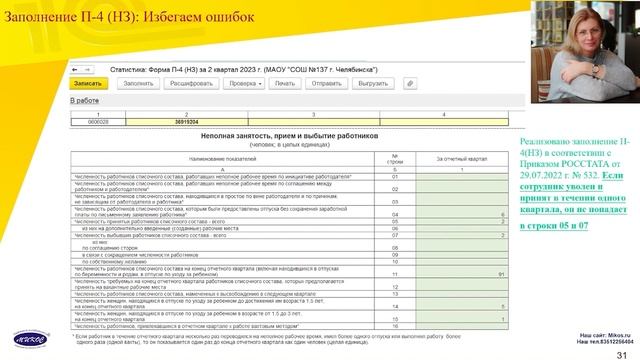This screenshot has height=360, width=640.
Task: Click the value cell of row 12
Action: [x=462, y=284]
